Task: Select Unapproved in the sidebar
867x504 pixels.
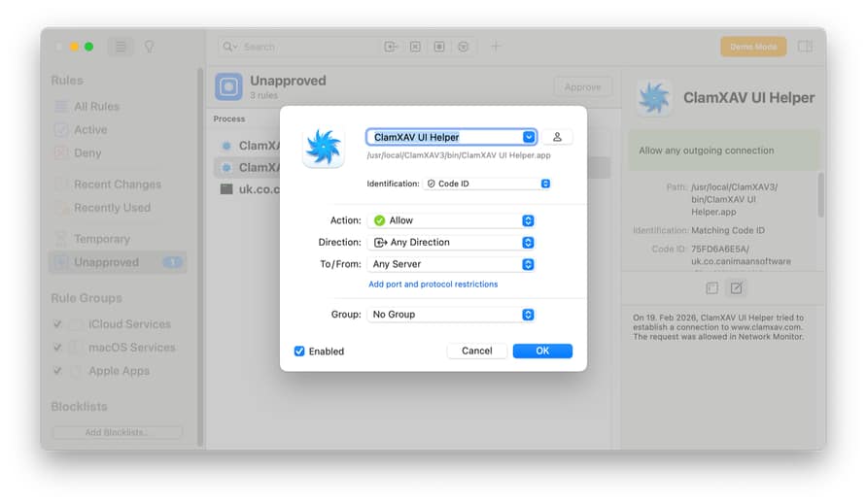Action: point(118,262)
